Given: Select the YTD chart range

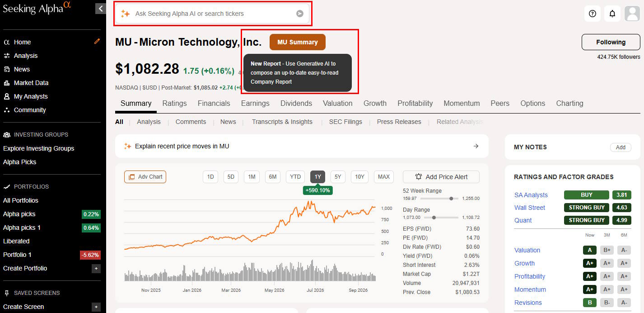Looking at the screenshot, I should 295,177.
